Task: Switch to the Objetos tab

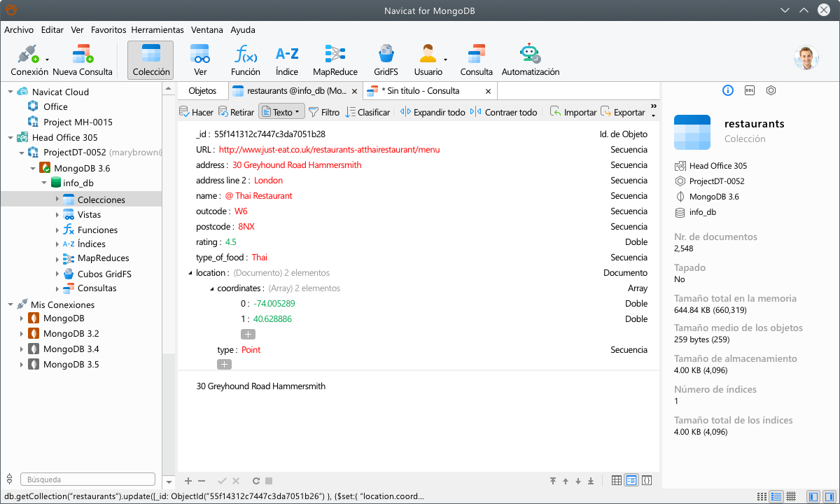Action: pos(202,91)
